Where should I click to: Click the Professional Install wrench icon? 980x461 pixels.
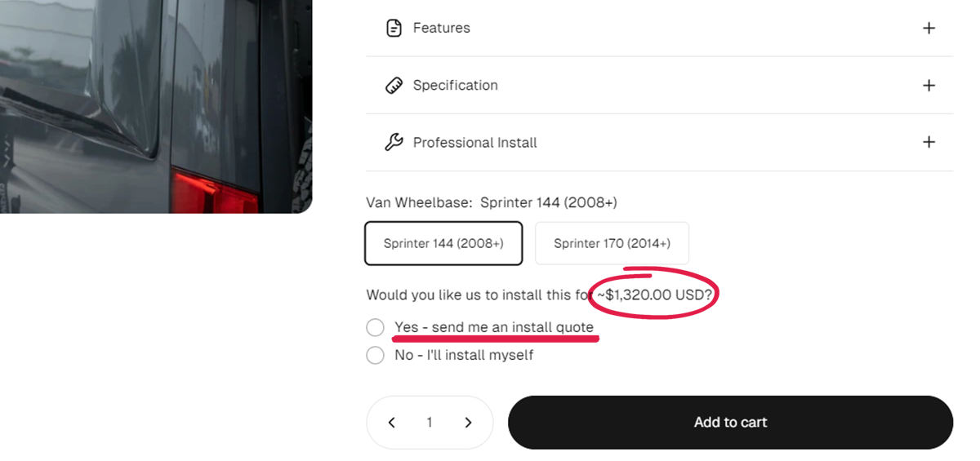click(394, 143)
